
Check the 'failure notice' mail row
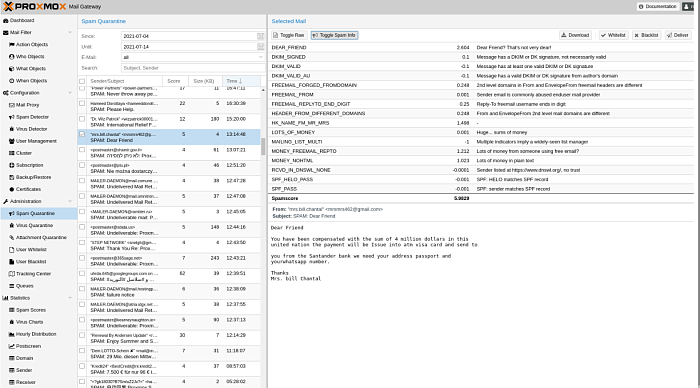click(x=82, y=289)
